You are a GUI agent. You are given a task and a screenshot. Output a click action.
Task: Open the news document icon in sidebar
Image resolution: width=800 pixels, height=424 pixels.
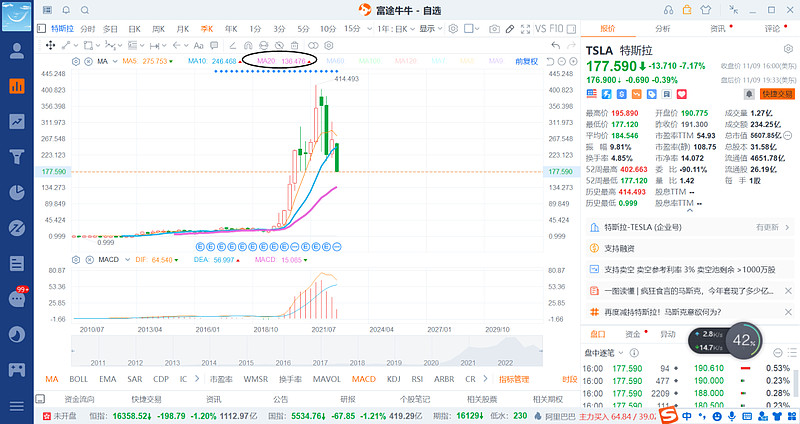(x=17, y=263)
